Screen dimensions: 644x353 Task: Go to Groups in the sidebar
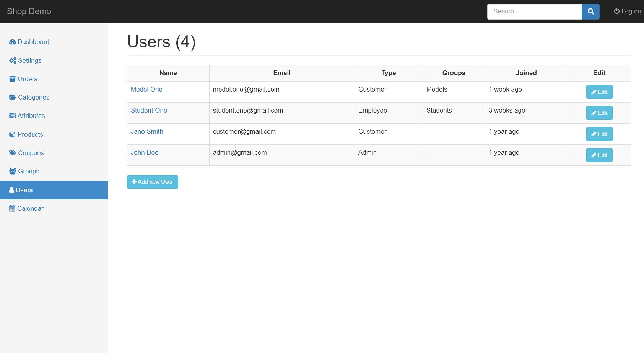tap(54, 171)
